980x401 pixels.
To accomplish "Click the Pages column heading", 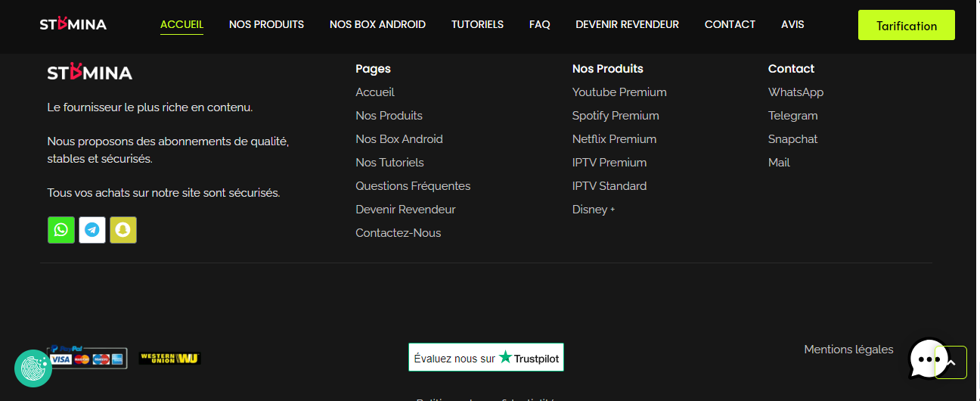I will (x=373, y=69).
